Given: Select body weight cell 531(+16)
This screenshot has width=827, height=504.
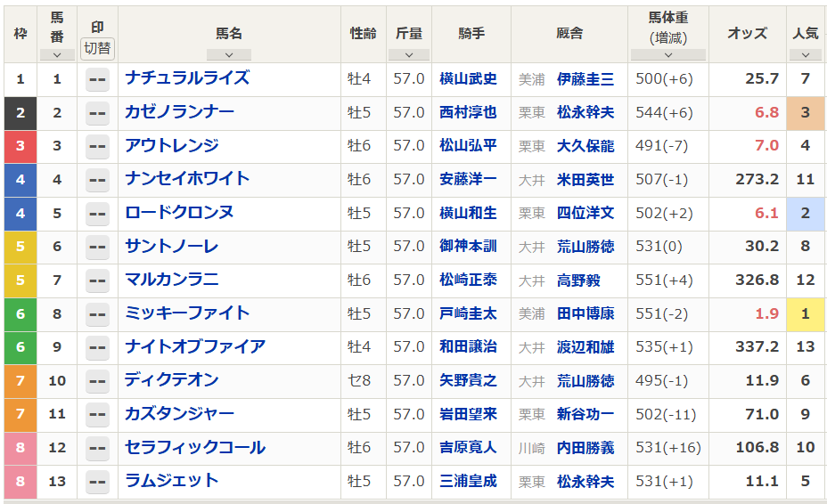Looking at the screenshot, I should pos(668,448).
